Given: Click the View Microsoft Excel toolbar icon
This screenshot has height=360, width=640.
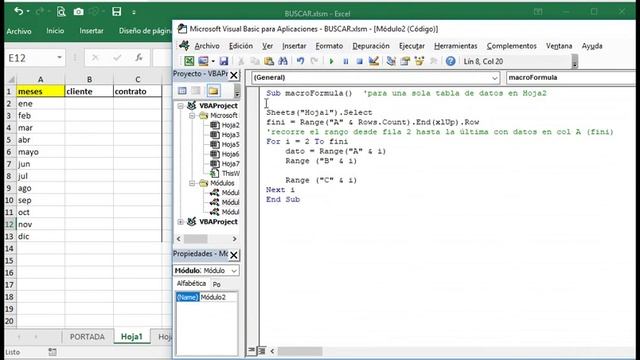Looking at the screenshot, I should 189,61.
